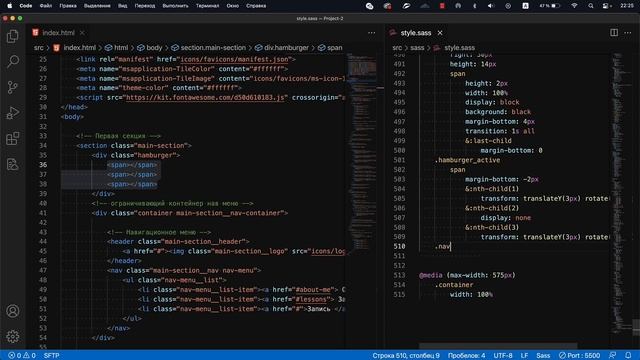Click the #lessons href link
The image size is (640, 360).
click(x=311, y=299)
